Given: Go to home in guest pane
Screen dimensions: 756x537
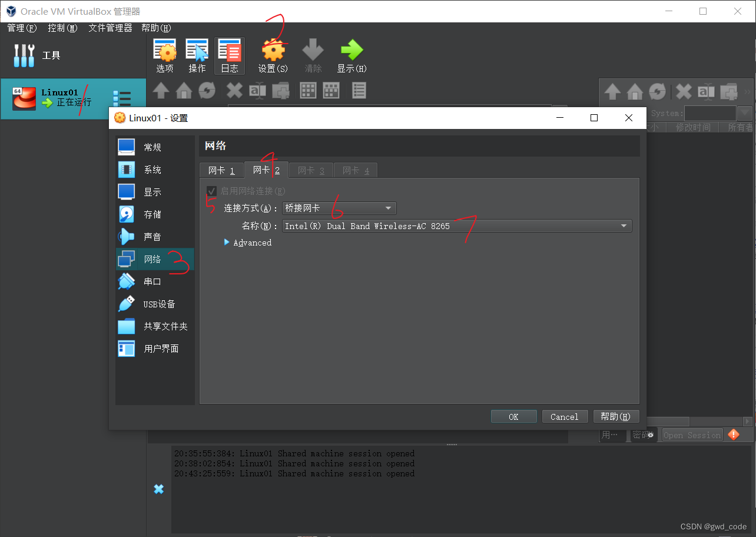Looking at the screenshot, I should coord(635,92).
